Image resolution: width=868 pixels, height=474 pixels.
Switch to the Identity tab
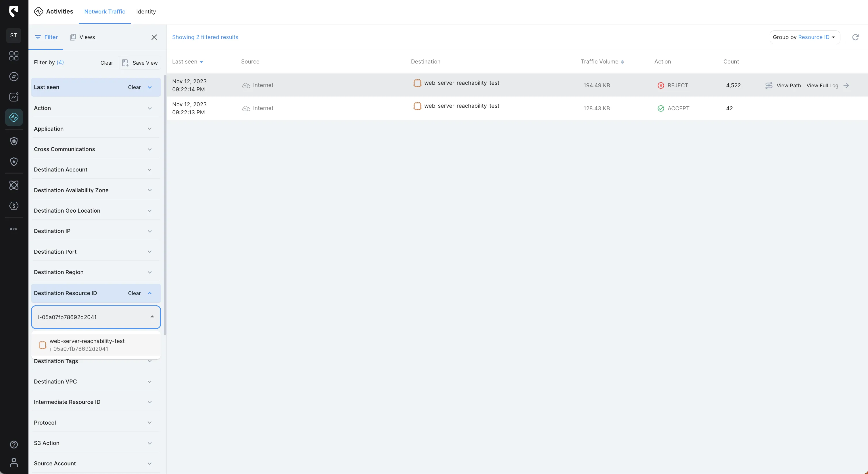146,12
